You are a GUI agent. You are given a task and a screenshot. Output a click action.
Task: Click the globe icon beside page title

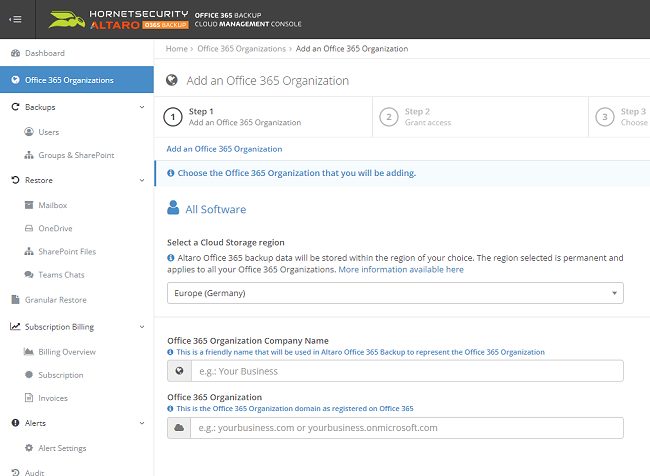[172, 80]
